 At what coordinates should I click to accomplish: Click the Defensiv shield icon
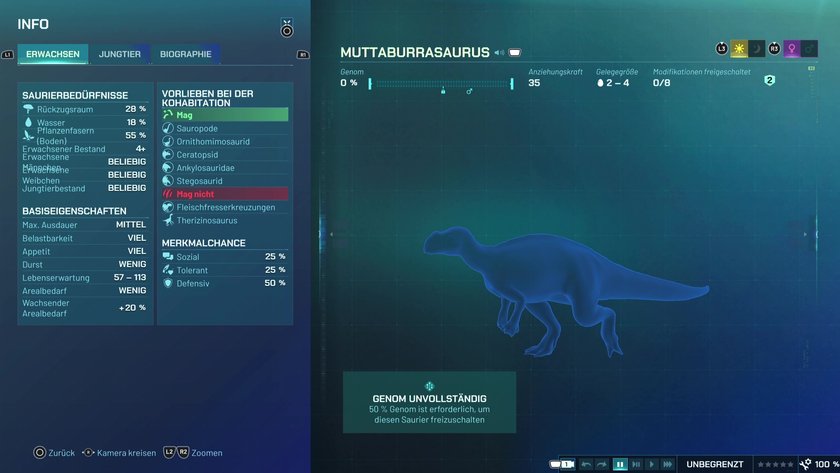(168, 283)
